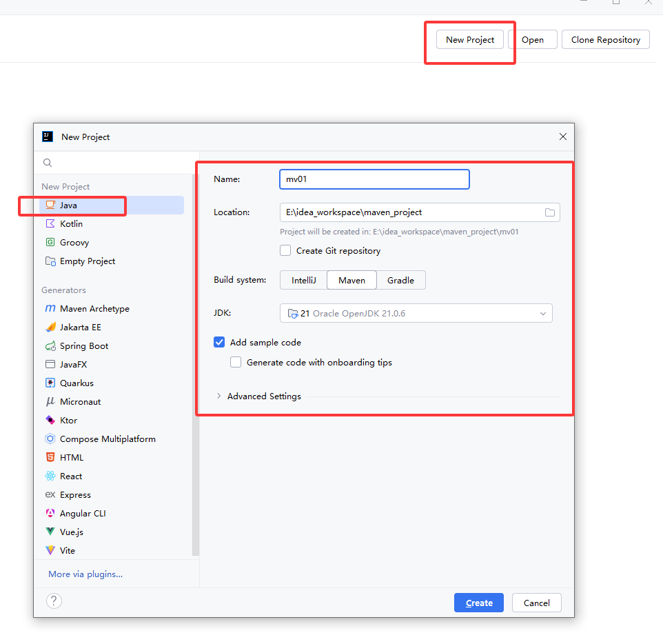Viewport: 663px width, 644px height.
Task: Click the project type search field
Action: coord(116,163)
